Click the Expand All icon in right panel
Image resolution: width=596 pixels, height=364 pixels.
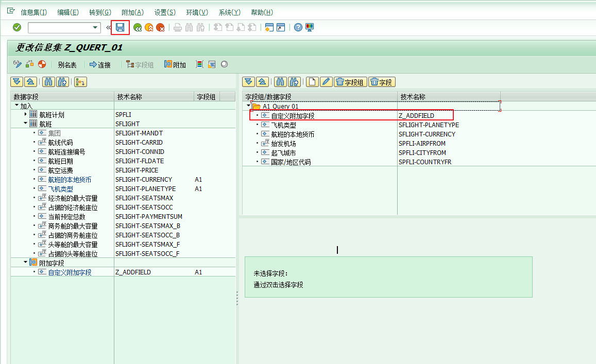coord(249,81)
